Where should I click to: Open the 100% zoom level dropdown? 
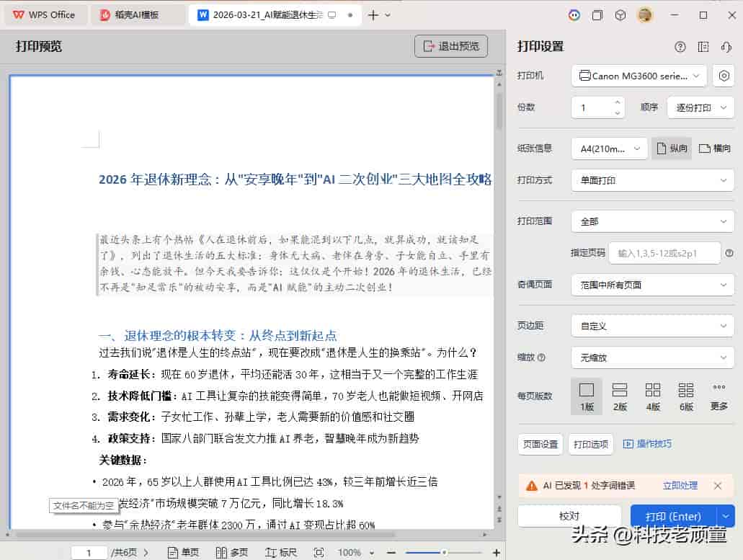tap(356, 552)
